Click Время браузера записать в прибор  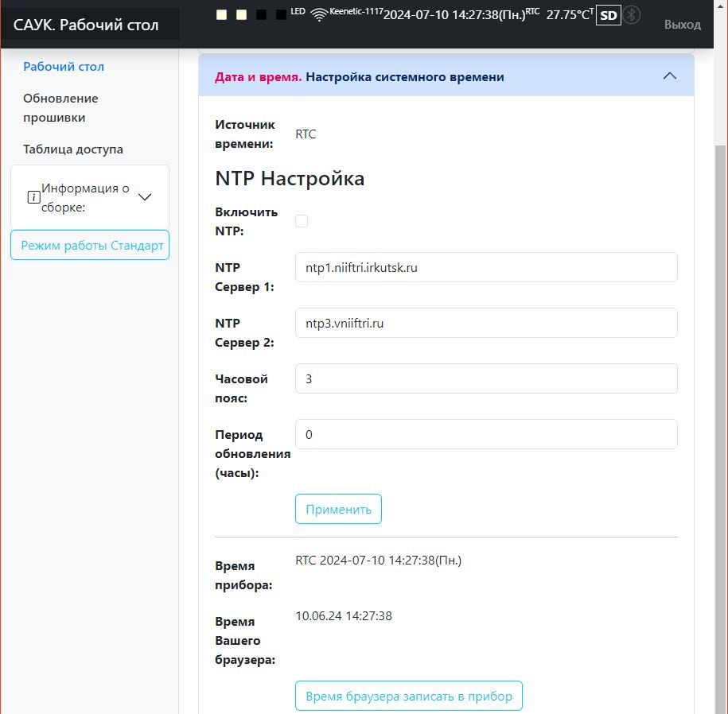click(x=408, y=696)
